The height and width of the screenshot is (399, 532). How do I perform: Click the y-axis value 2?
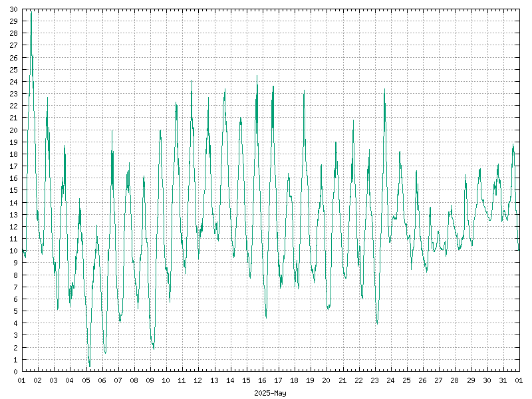coord(15,347)
